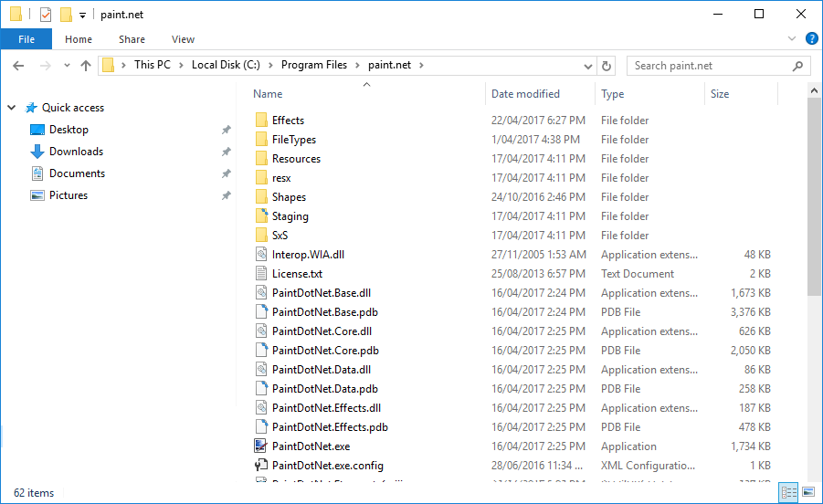
Task: Navigate to Program Files in breadcrumb
Action: 314,65
